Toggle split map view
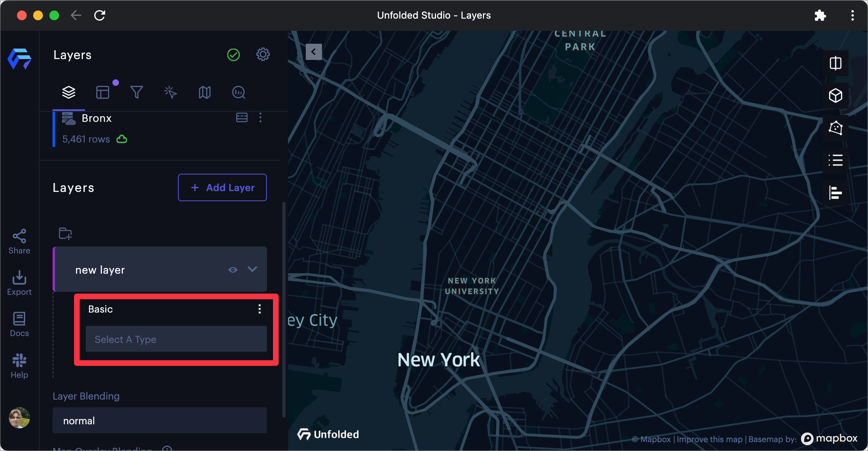The height and width of the screenshot is (451, 868). pos(835,64)
